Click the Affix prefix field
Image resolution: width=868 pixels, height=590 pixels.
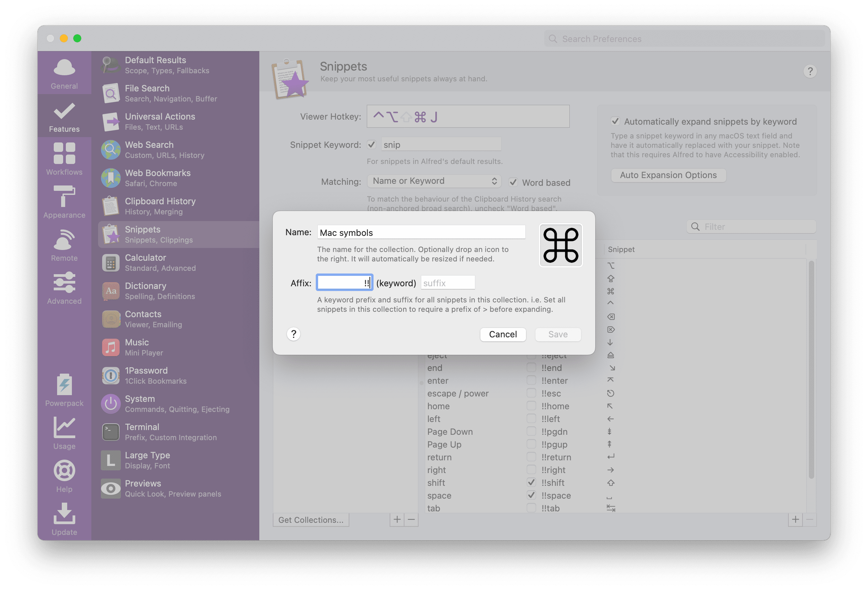[x=344, y=283]
